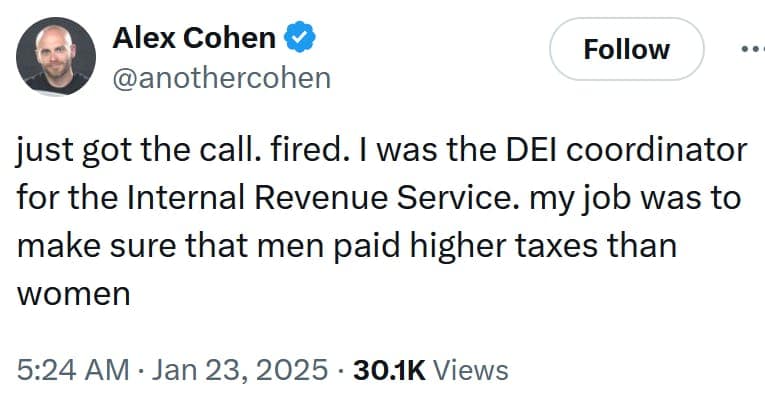Click the Jan 23, 2025 date
Viewport: 765px width, 403px height.
click(239, 370)
